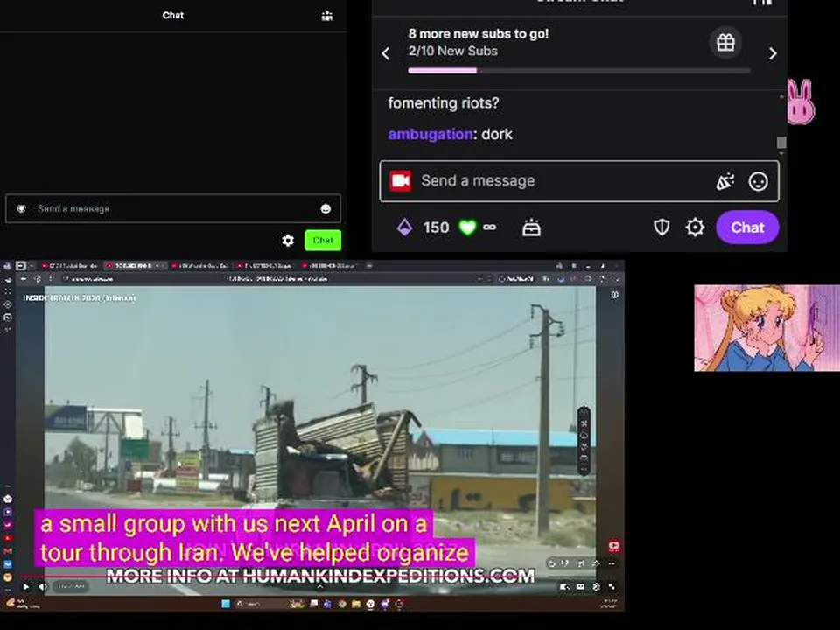Viewport: 840px width, 630px height.
Task: Open the gift subs icon in sub goal banner
Action: (x=725, y=42)
